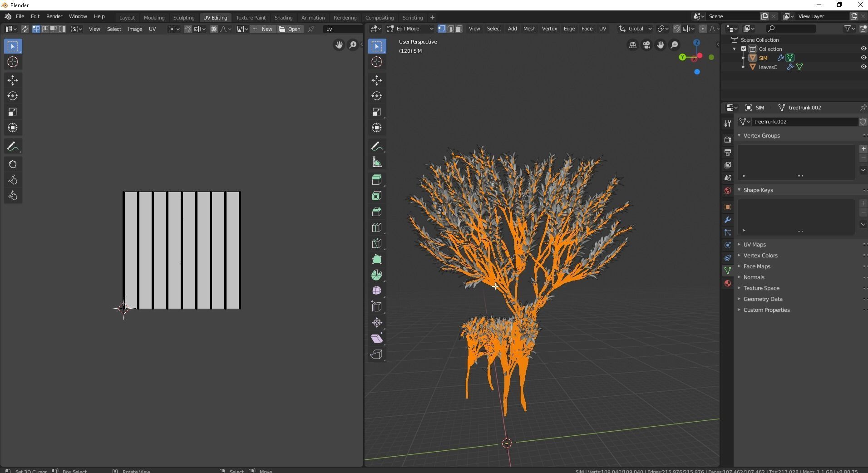Image resolution: width=868 pixels, height=473 pixels.
Task: Select the Poly Build tool
Action: point(377,260)
